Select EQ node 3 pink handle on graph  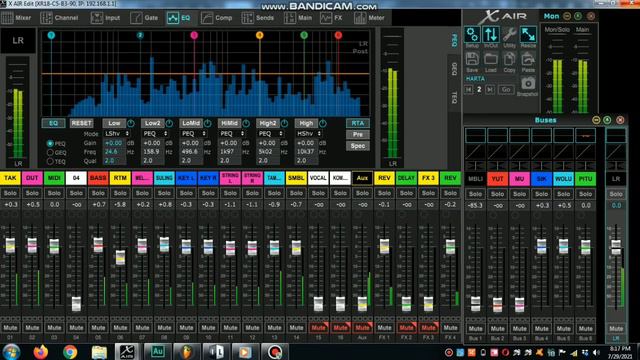194,36
